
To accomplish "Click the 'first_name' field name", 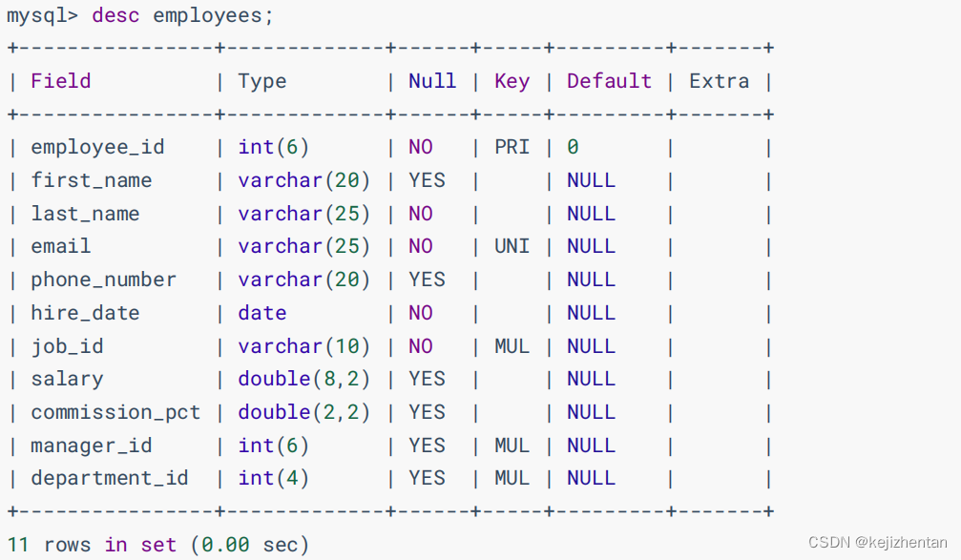I will (x=92, y=180).
